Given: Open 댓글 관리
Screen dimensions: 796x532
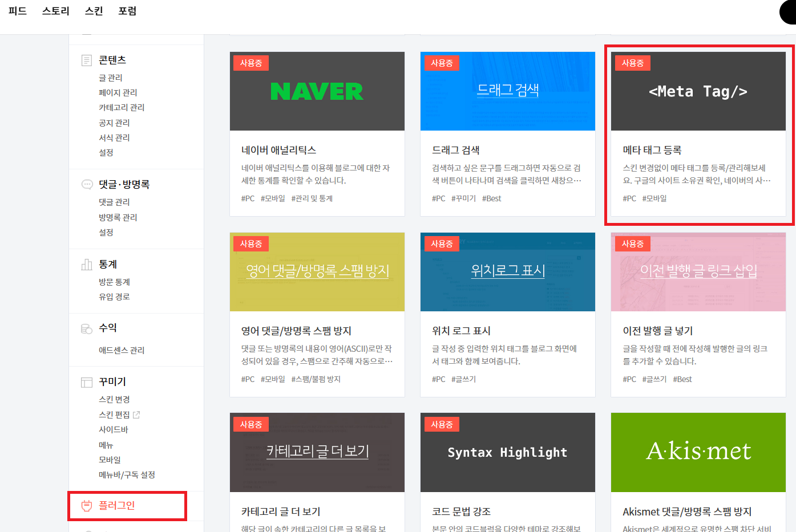Looking at the screenshot, I should click(x=114, y=202).
